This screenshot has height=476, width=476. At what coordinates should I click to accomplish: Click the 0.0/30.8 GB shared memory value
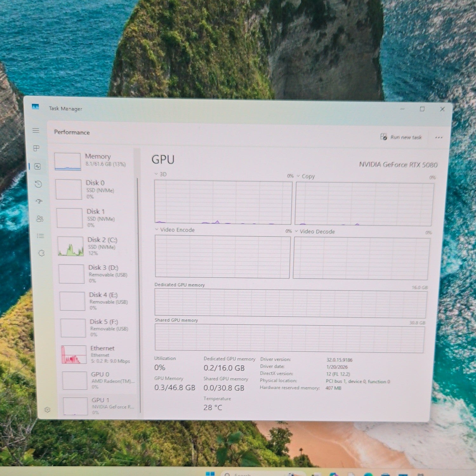coord(224,388)
